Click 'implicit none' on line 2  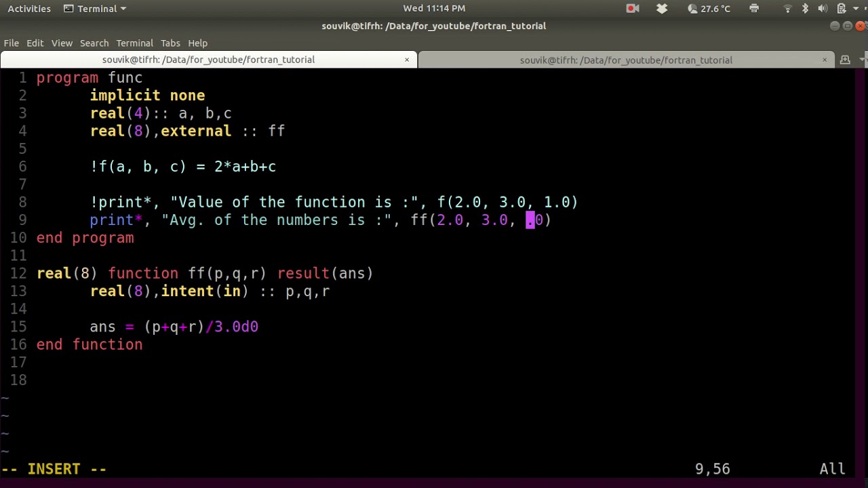coord(147,96)
